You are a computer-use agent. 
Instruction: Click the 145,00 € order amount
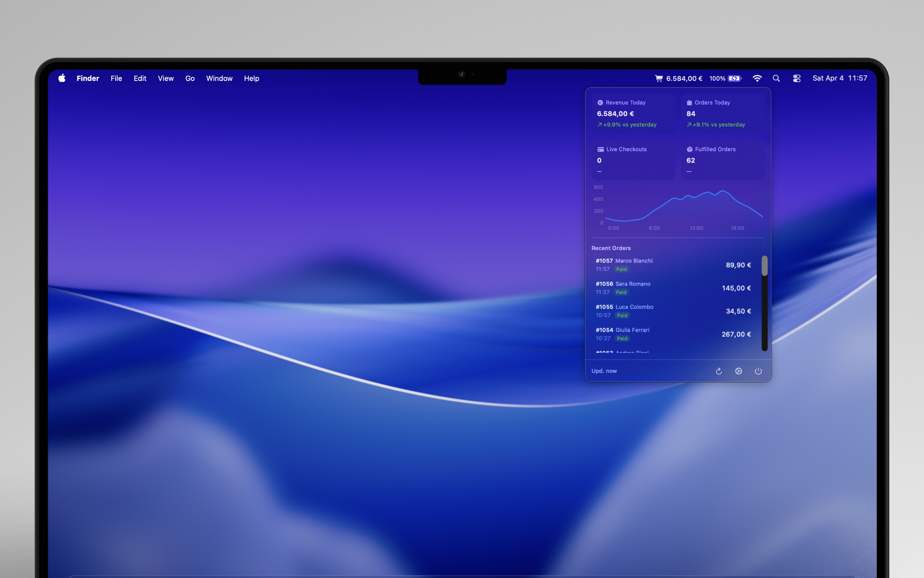tap(736, 288)
